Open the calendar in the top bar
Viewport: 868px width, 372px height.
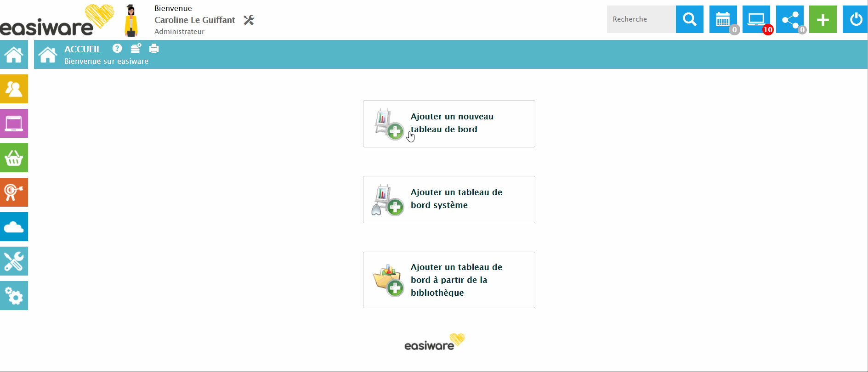(x=723, y=19)
